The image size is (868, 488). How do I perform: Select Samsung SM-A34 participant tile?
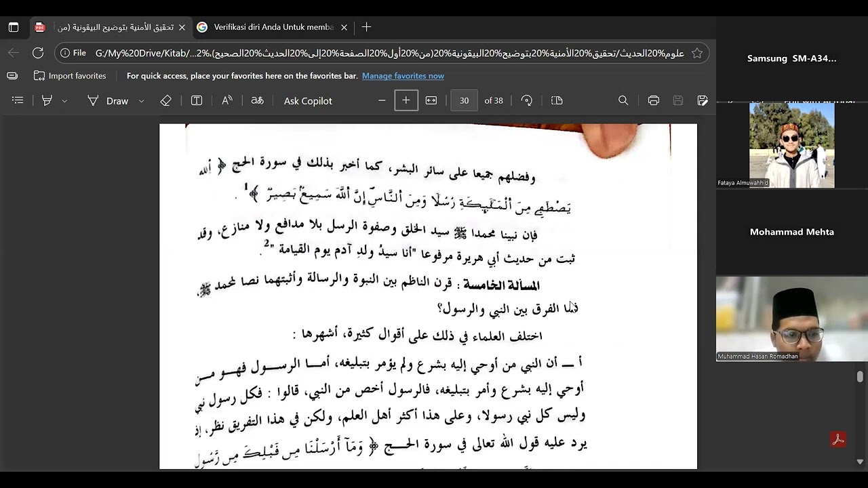click(792, 58)
